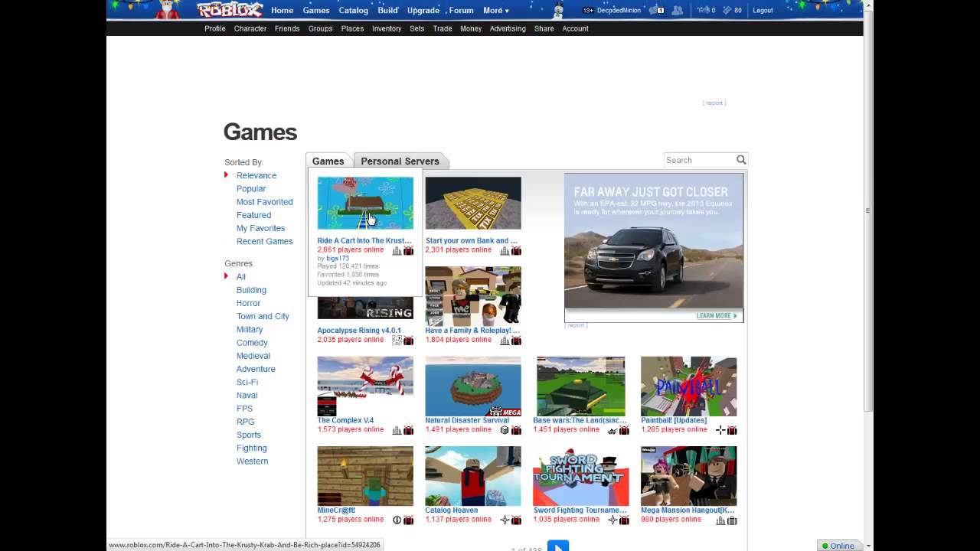Image resolution: width=980 pixels, height=551 pixels.
Task: Click gear icon for Have a Family & Roleplay
Action: (516, 340)
